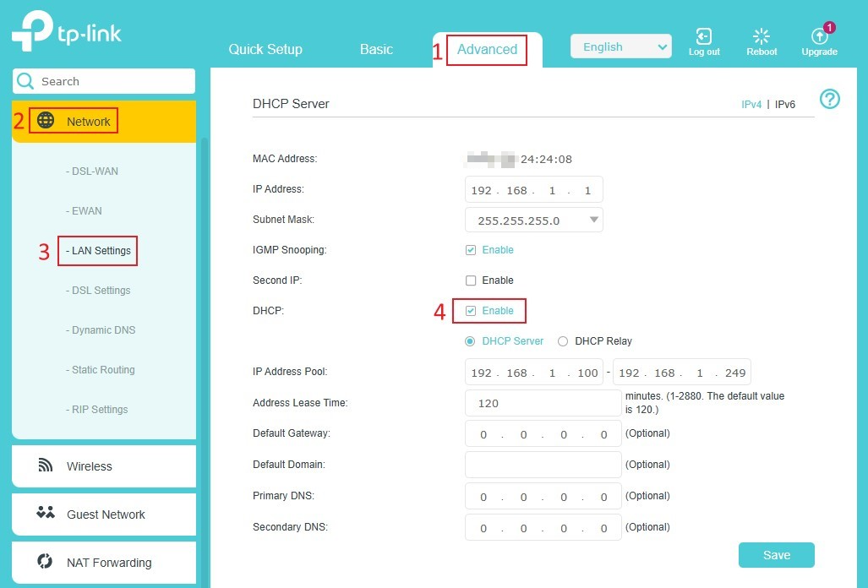Switch to the Advanced tab
The image size is (868, 588).
pos(488,50)
